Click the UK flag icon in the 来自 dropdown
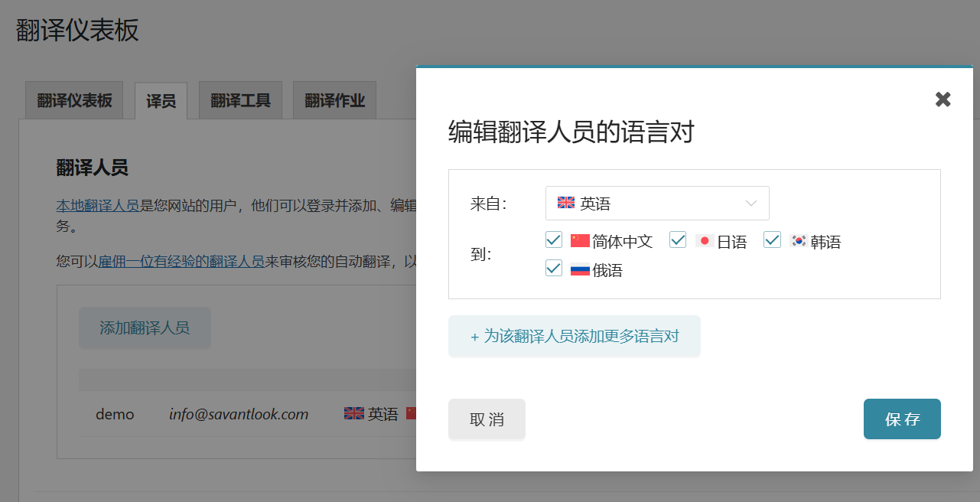 tap(566, 204)
